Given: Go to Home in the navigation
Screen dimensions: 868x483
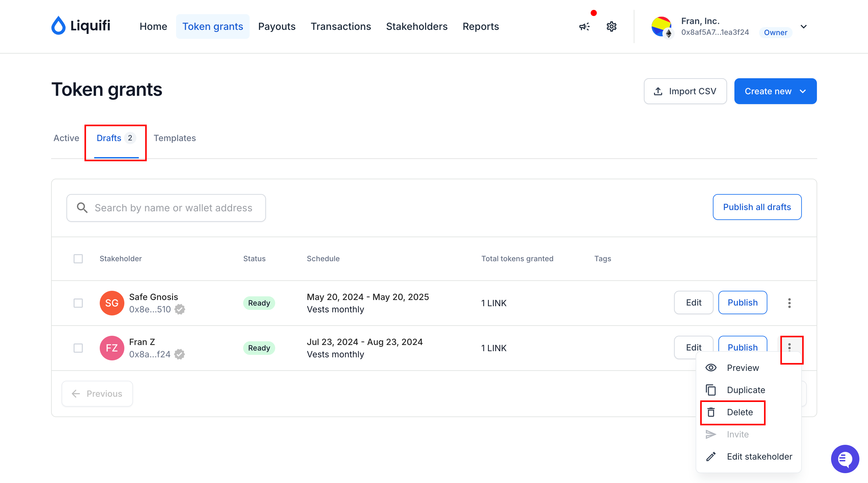Looking at the screenshot, I should 153,26.
